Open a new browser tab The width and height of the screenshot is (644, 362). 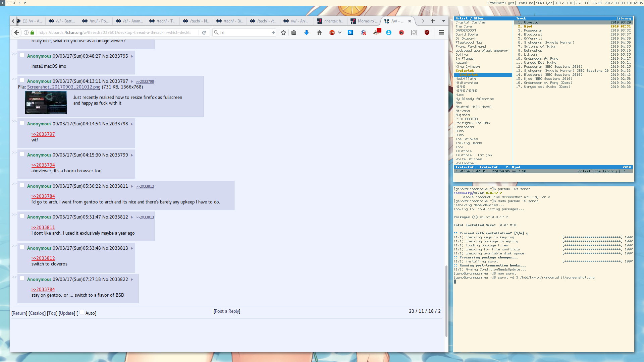point(433,21)
